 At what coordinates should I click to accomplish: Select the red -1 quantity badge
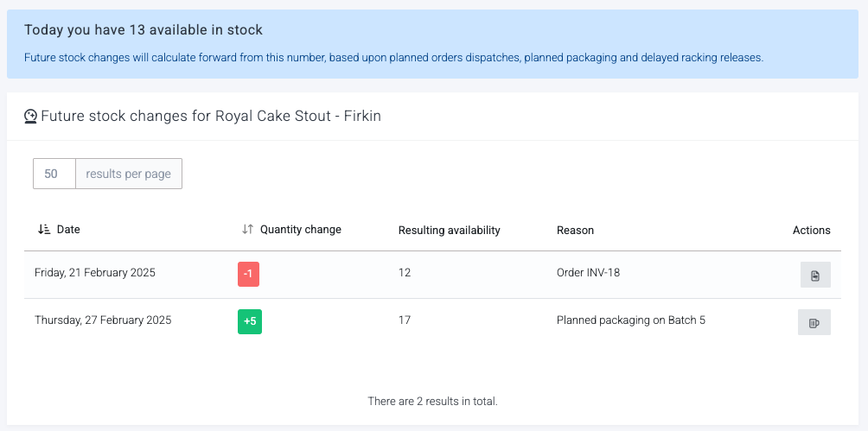click(x=248, y=275)
